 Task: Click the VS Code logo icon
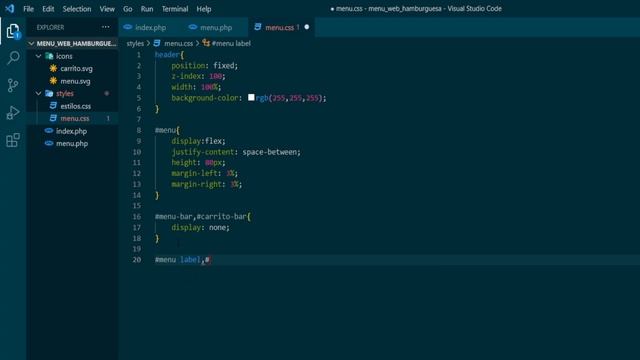pyautogui.click(x=10, y=9)
